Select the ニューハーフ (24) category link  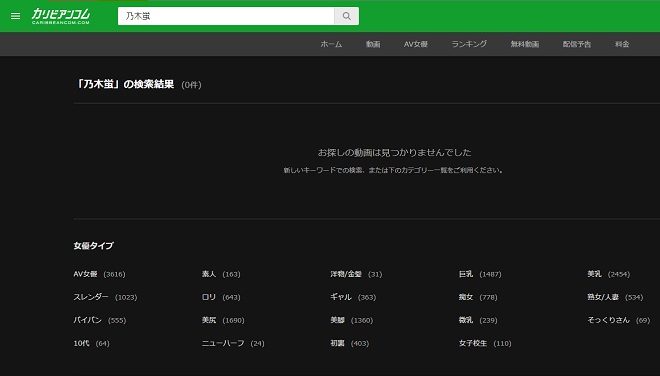pos(233,344)
